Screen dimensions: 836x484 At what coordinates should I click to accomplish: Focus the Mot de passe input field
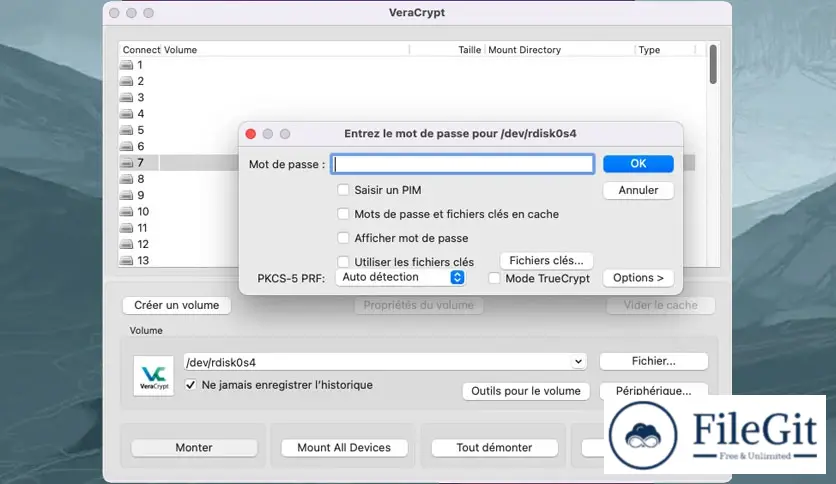(462, 164)
